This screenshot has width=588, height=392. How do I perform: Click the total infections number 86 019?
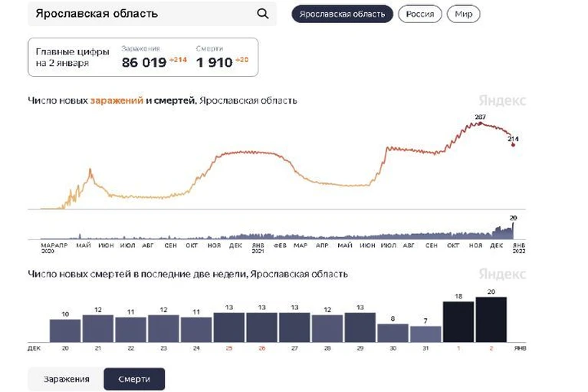[144, 62]
